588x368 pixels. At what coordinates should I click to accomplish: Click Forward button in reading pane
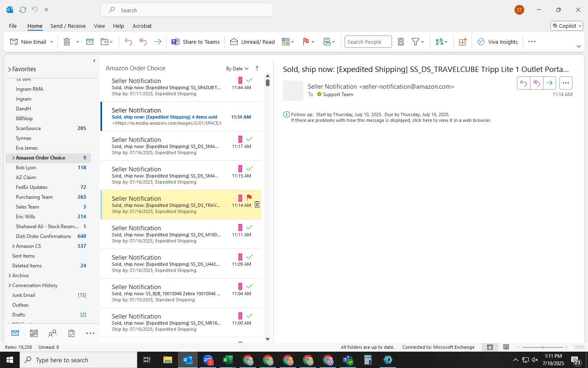click(x=550, y=83)
